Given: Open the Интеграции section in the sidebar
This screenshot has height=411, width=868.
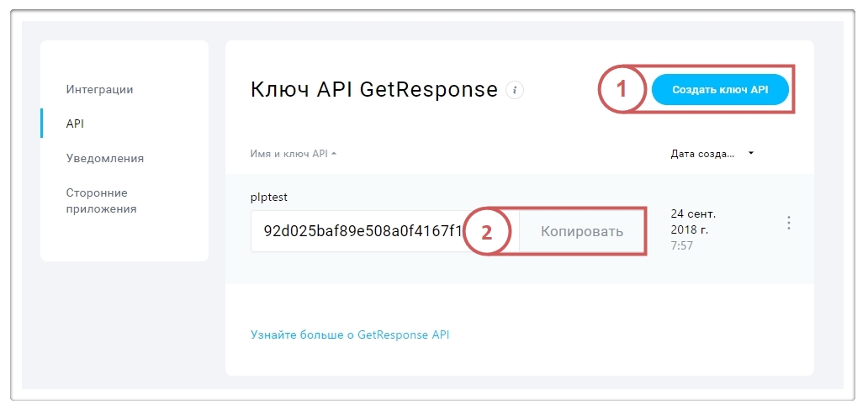Looking at the screenshot, I should pyautogui.click(x=99, y=89).
